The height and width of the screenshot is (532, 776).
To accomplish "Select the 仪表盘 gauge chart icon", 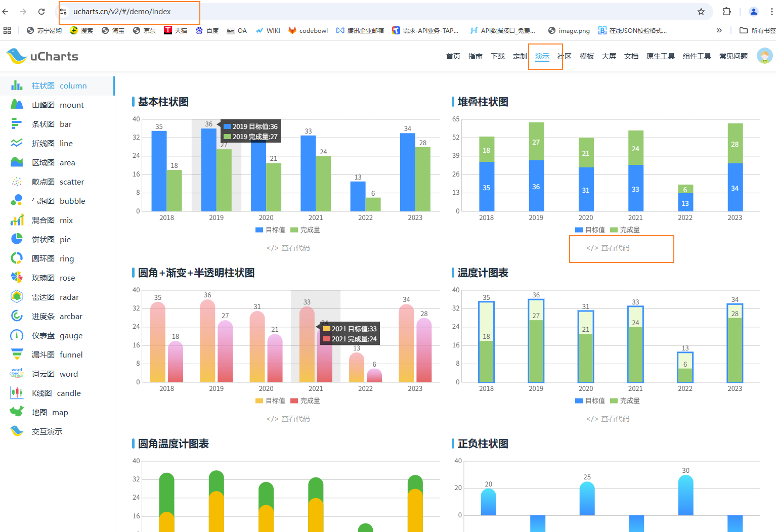I will (17, 335).
